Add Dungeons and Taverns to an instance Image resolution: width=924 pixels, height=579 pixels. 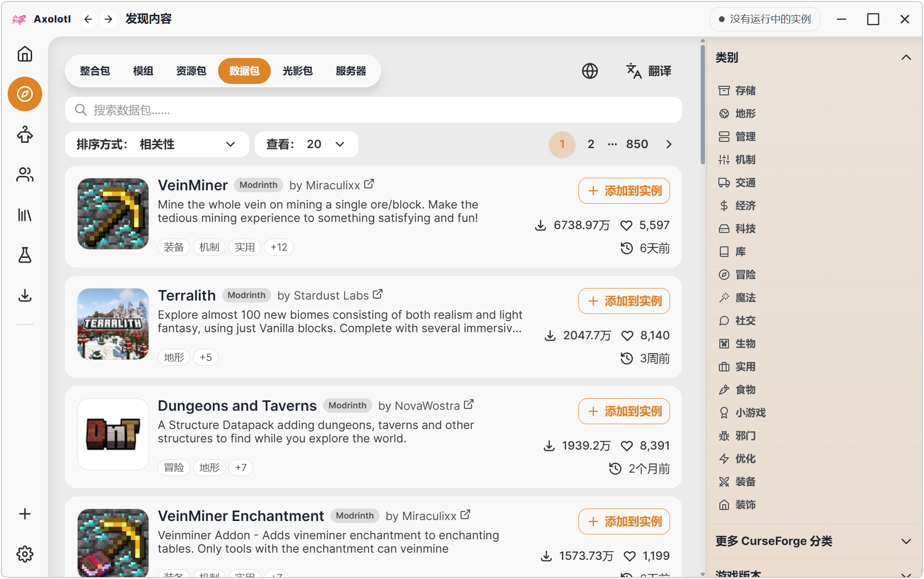click(624, 411)
